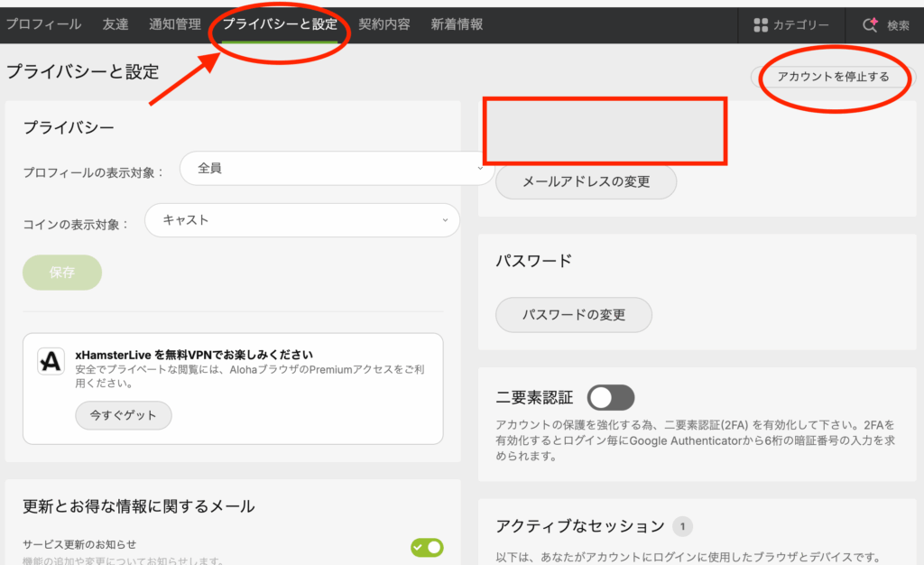The width and height of the screenshot is (924, 565).
Task: Click the サービス更新のお知らせ label
Action: pos(79,544)
